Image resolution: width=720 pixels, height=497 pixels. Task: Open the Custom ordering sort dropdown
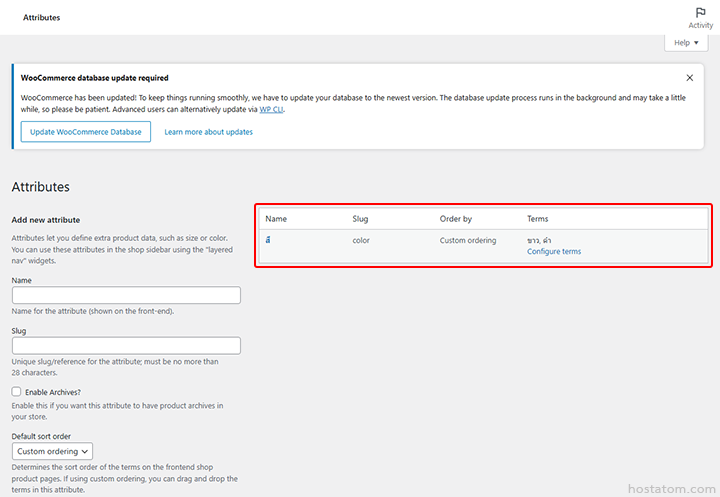point(52,451)
